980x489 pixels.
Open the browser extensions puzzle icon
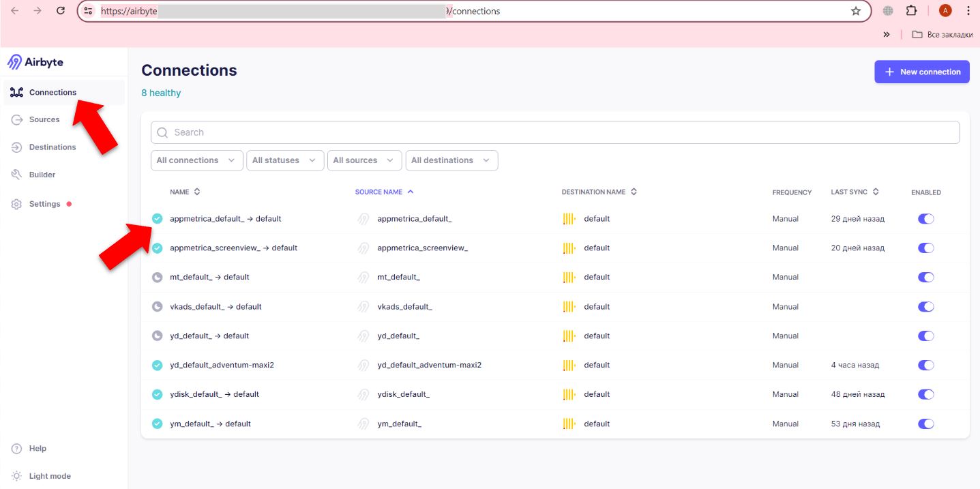tap(911, 11)
